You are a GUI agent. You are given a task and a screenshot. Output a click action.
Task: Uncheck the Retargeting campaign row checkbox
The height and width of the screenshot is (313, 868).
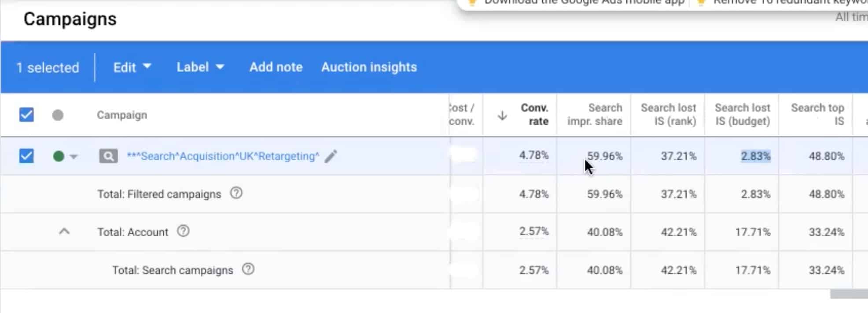(26, 156)
